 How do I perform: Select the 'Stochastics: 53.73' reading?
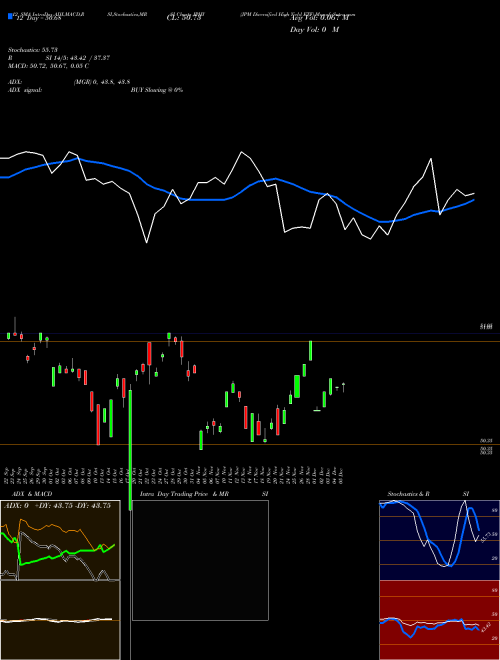[33, 50]
